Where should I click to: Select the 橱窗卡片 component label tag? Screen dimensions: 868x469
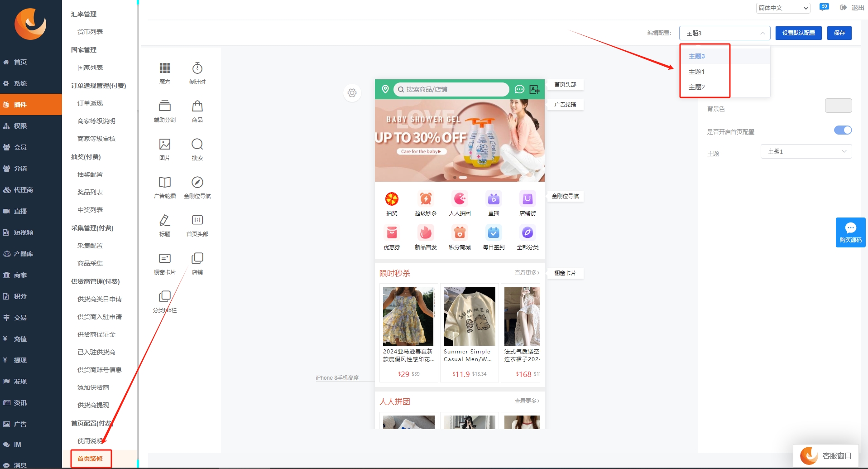click(565, 273)
